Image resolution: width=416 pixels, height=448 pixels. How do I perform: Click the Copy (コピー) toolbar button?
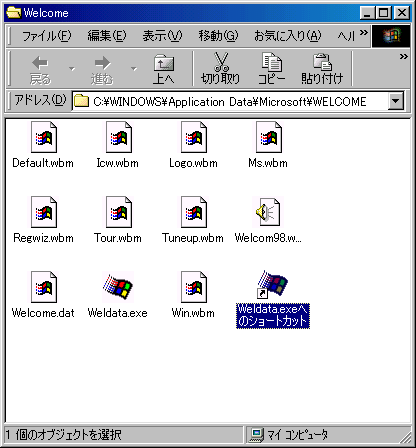point(272,69)
